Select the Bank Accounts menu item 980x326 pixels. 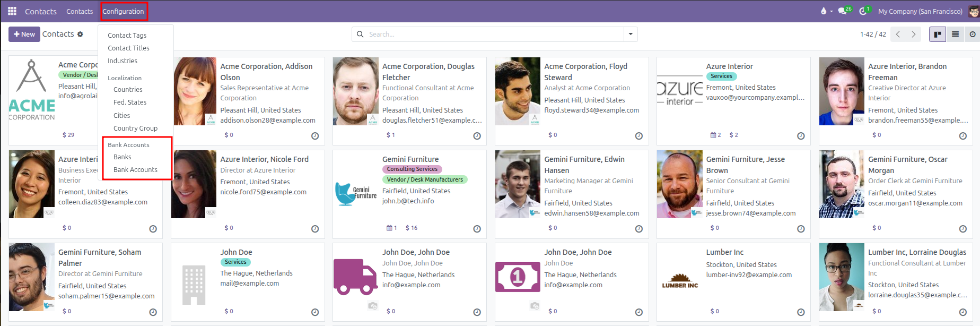pyautogui.click(x=135, y=170)
